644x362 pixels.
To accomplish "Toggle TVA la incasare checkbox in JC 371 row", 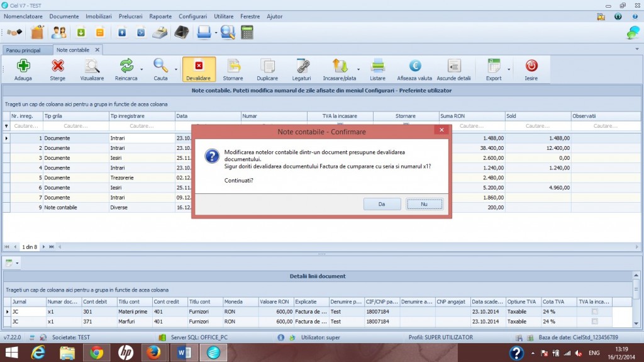I will point(595,321).
